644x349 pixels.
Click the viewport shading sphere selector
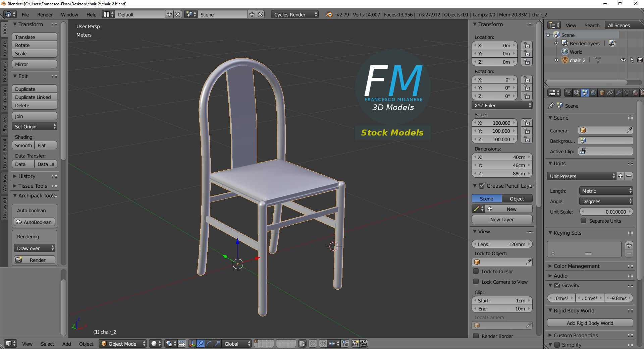tap(156, 344)
